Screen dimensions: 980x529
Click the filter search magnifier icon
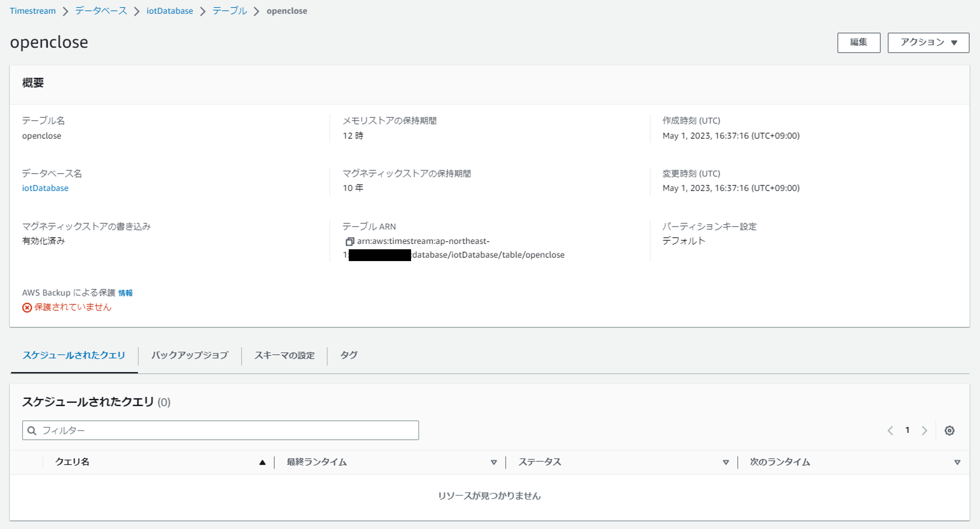coord(32,431)
